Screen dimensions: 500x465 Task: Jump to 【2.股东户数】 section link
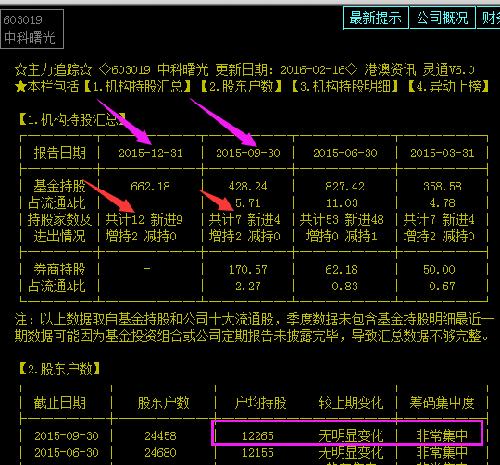(241, 86)
